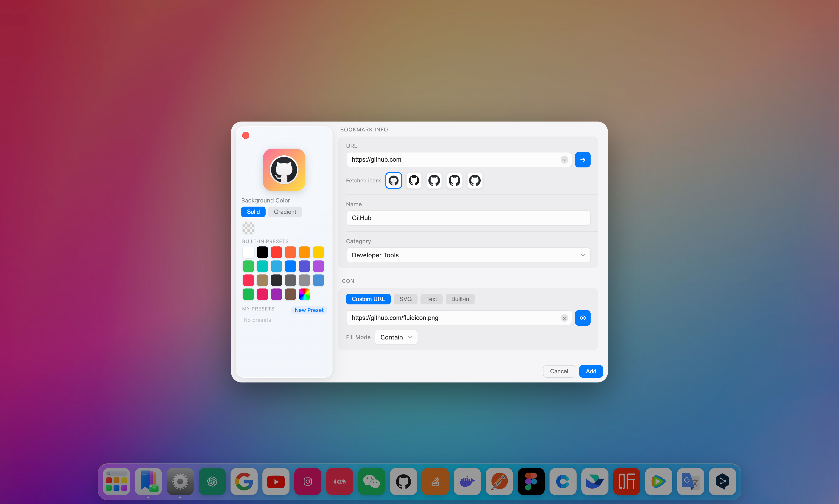Choose the second round fetched GitHub icon
The width and height of the screenshot is (839, 504).
pos(413,180)
